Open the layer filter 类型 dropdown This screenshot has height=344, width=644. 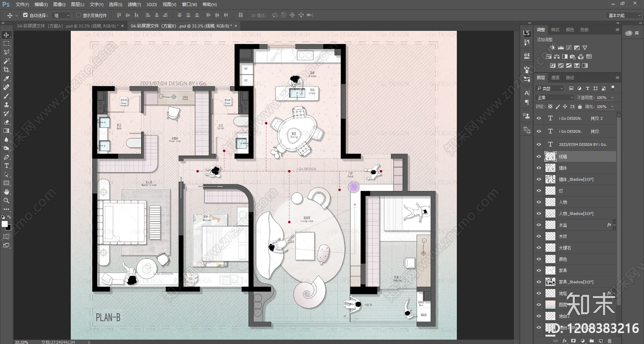550,89
